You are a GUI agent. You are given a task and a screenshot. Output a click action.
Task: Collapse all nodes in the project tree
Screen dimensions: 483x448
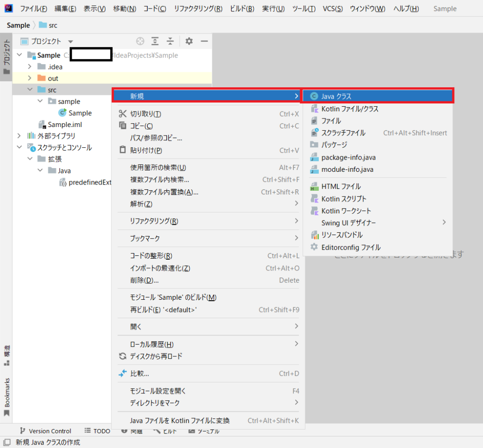tap(170, 41)
